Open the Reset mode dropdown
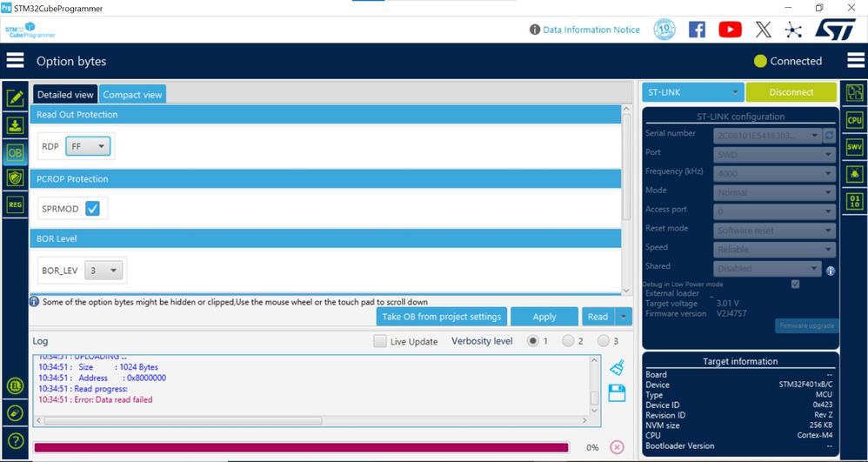Screen dimensions: 868x462 [774, 231]
